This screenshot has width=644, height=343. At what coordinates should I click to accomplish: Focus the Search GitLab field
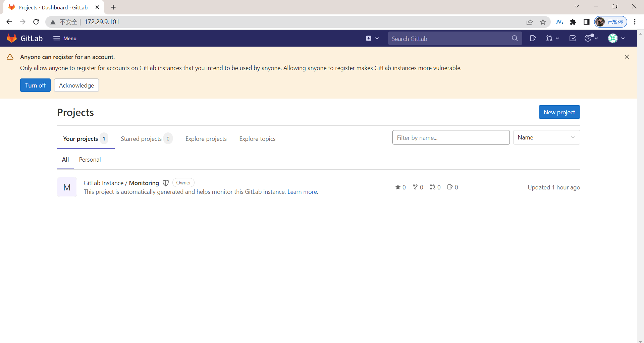coord(455,39)
